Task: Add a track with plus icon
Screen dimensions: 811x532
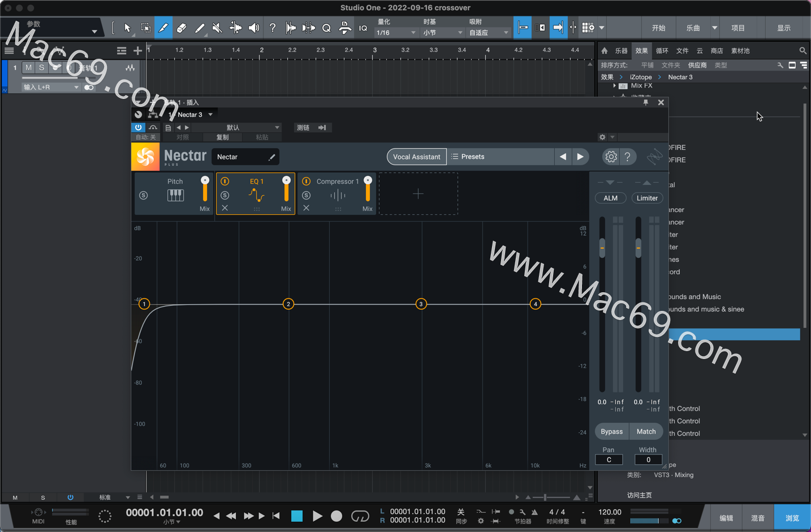Action: (137, 51)
